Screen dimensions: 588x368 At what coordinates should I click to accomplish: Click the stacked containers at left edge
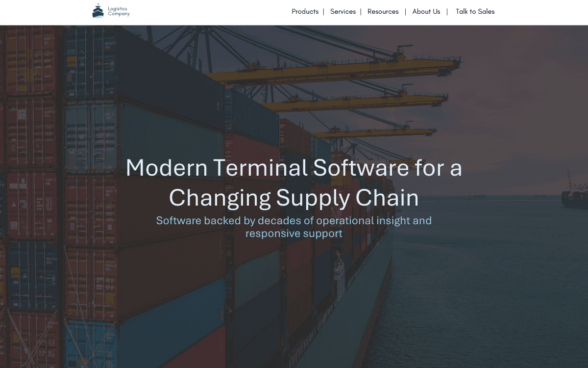tap(29, 196)
